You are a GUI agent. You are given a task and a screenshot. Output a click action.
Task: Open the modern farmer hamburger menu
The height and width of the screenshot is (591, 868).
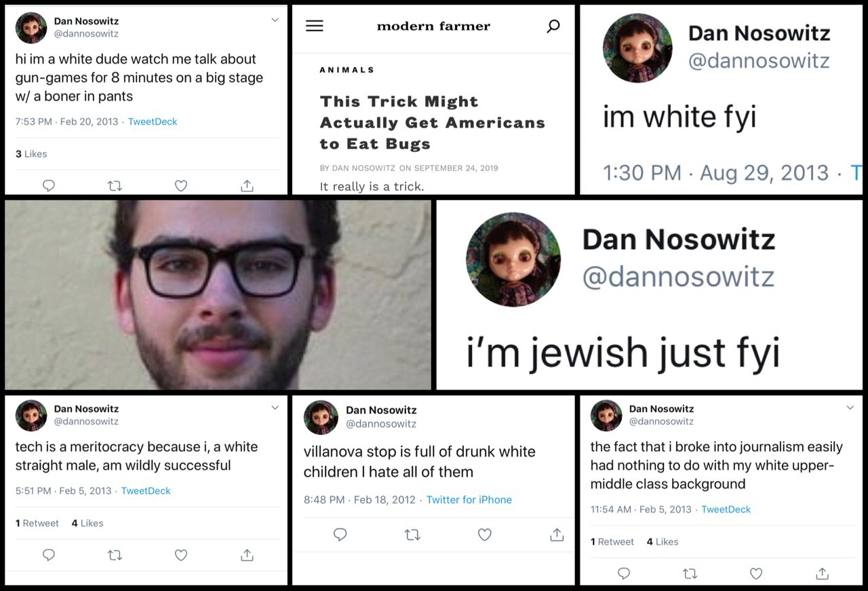click(315, 26)
